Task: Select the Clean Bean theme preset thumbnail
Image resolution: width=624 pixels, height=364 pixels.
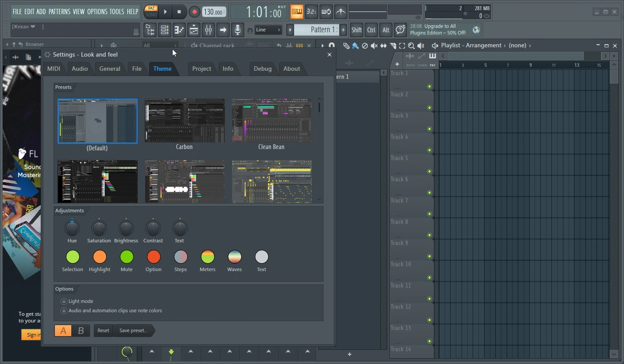Action: 272,121
